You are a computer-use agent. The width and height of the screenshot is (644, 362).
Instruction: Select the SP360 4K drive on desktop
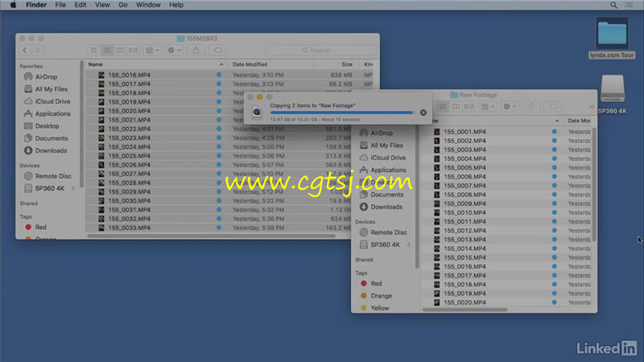(x=613, y=94)
